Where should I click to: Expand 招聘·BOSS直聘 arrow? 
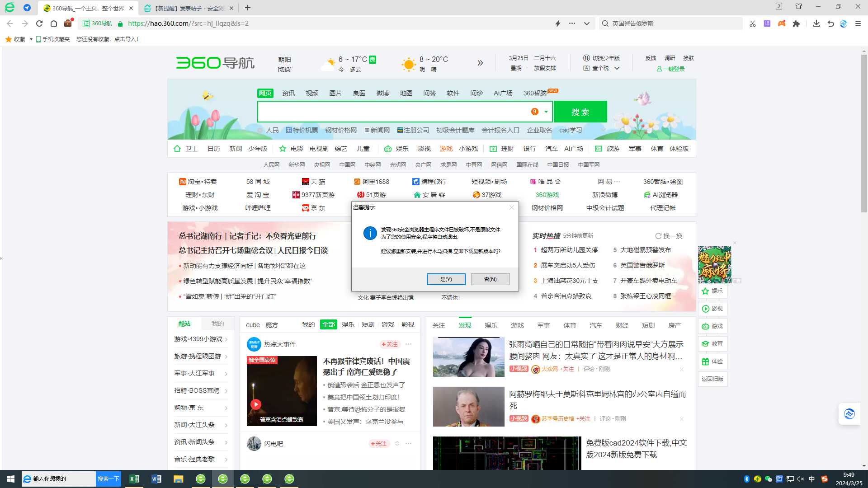point(226,391)
